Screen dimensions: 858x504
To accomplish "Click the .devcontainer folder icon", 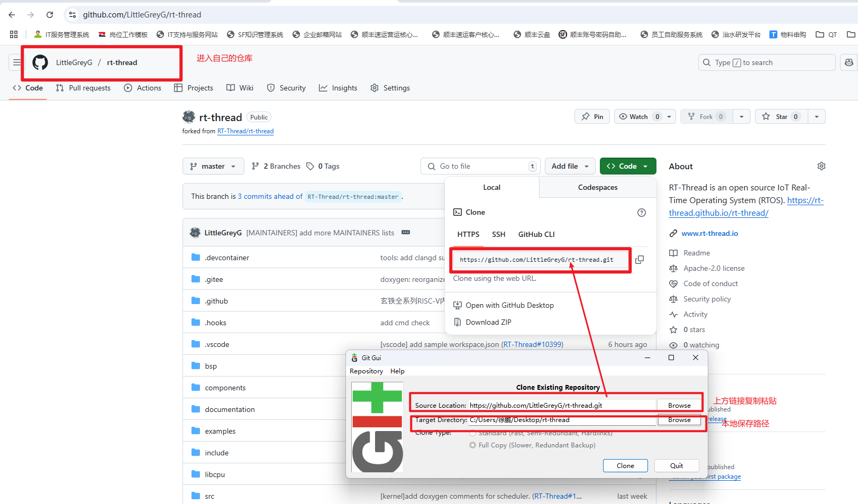I will click(196, 258).
